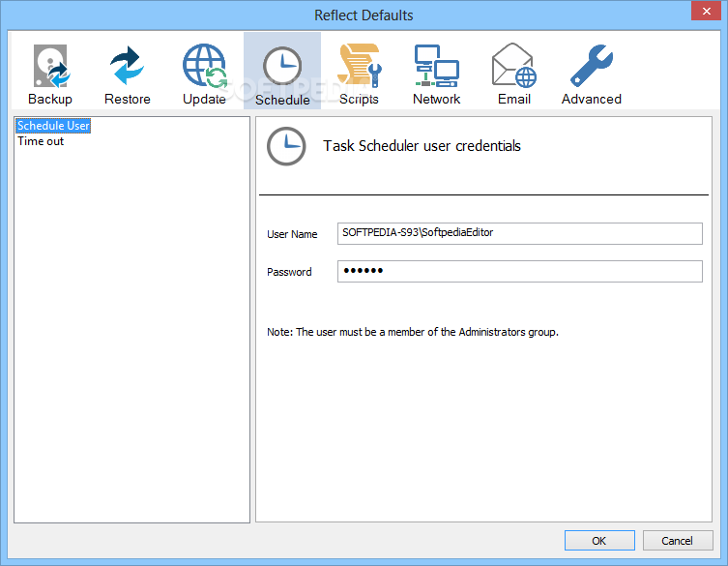Select Schedule User in the list

point(53,126)
